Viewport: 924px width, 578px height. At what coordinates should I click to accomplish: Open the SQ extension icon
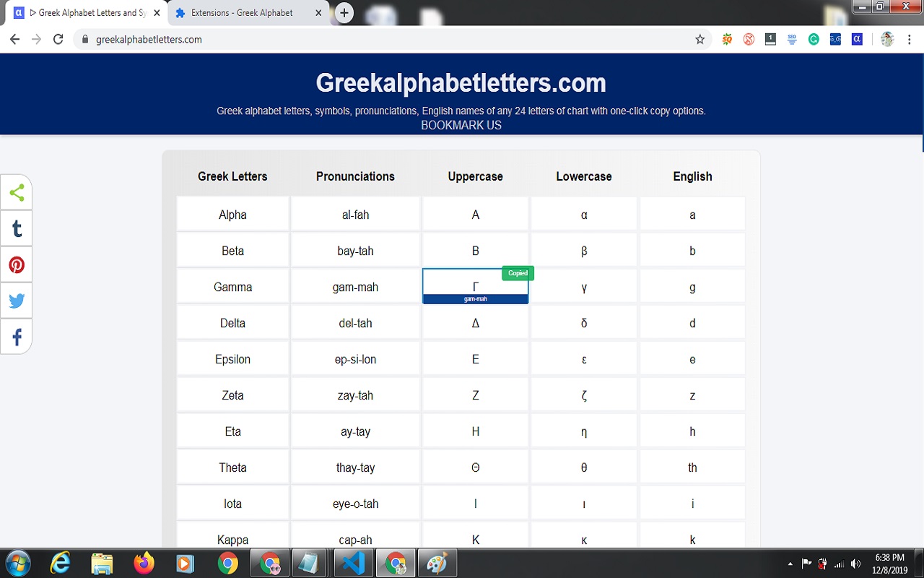coord(727,40)
